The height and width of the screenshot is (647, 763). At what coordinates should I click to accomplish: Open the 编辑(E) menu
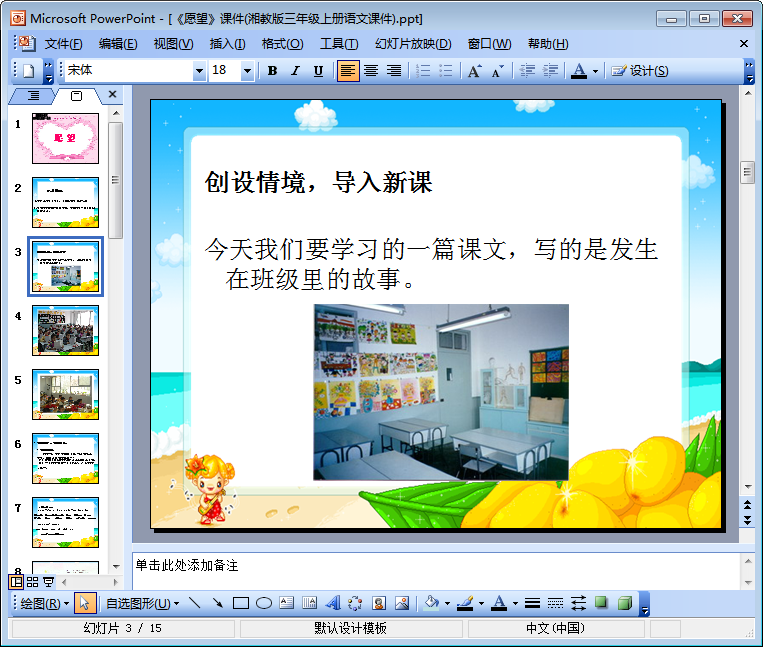point(118,44)
